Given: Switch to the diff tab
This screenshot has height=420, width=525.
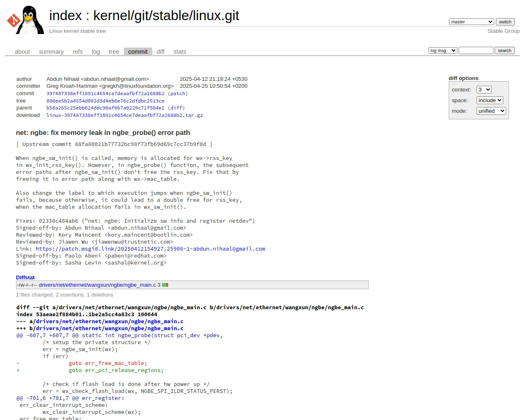Looking at the screenshot, I should pos(160,52).
